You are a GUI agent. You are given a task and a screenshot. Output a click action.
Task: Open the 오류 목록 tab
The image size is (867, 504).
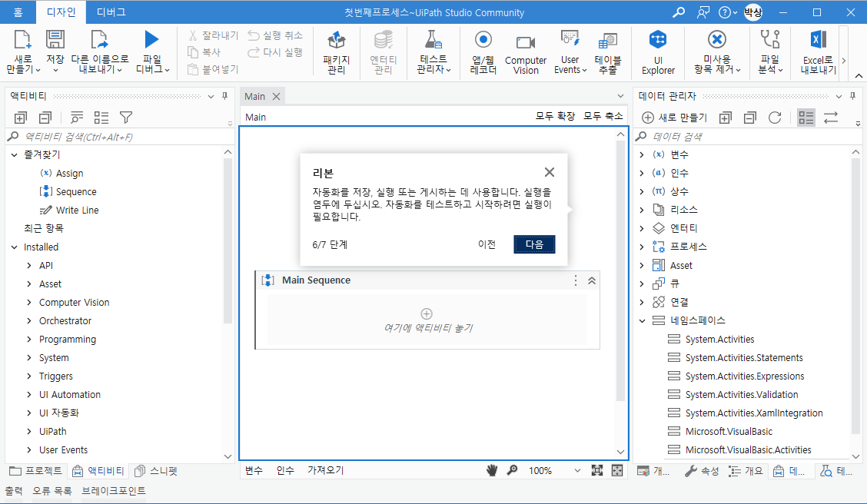click(52, 491)
